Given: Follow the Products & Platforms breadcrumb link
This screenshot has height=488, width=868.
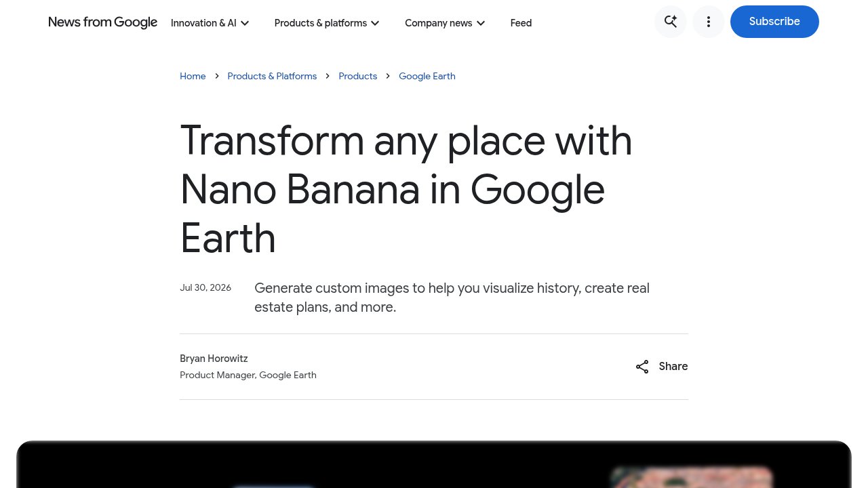Looking at the screenshot, I should pos(272,76).
